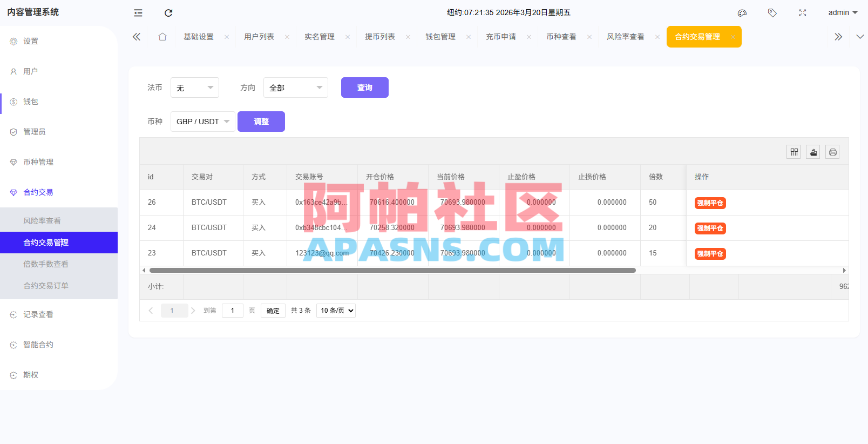Expand 币种管理 sidebar menu

59,162
